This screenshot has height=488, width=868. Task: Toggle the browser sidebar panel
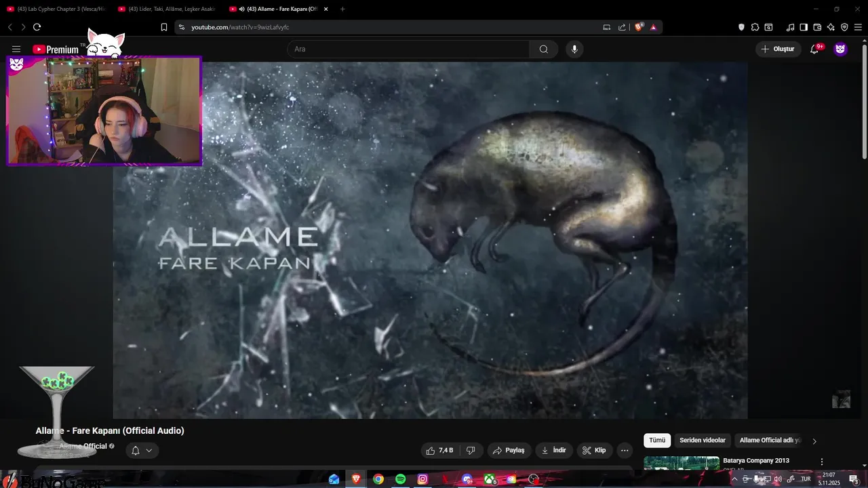pyautogui.click(x=804, y=27)
